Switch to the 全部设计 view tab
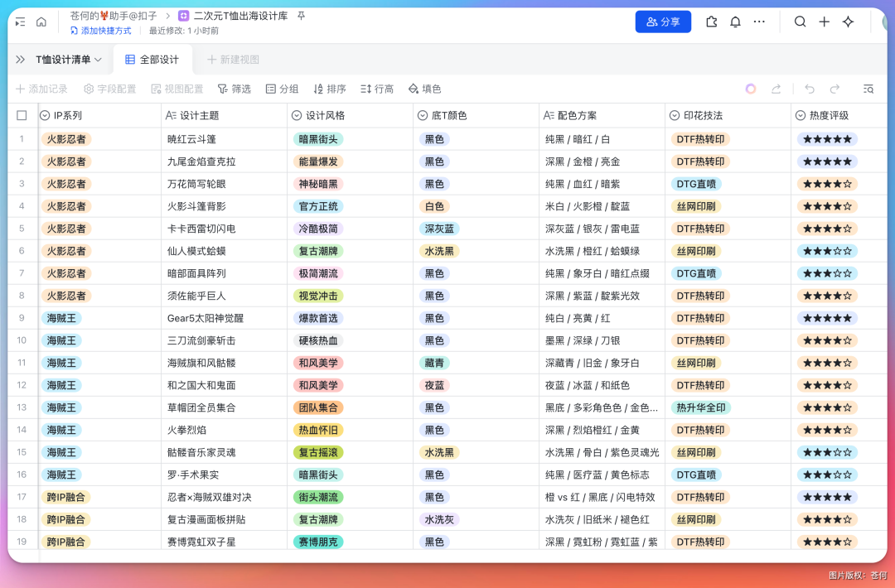Viewport: 895px width, 588px height. 152,60
